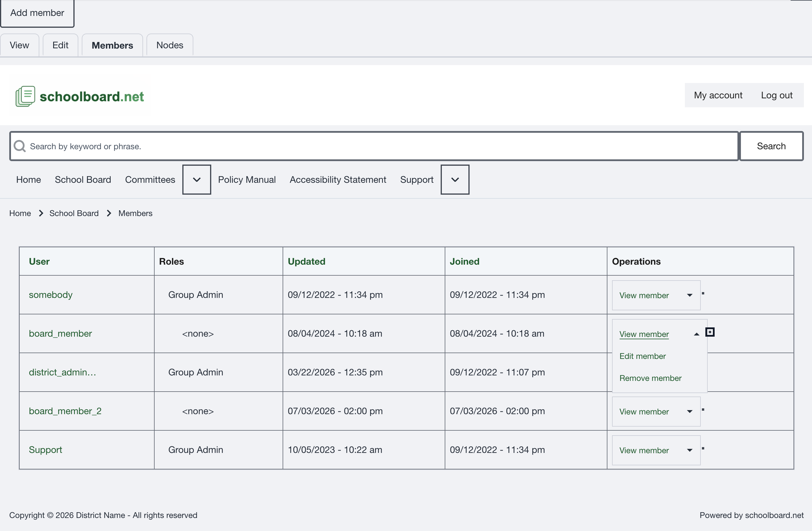This screenshot has height=531, width=812.
Task: Open board_member_2 user link
Action: (x=65, y=411)
